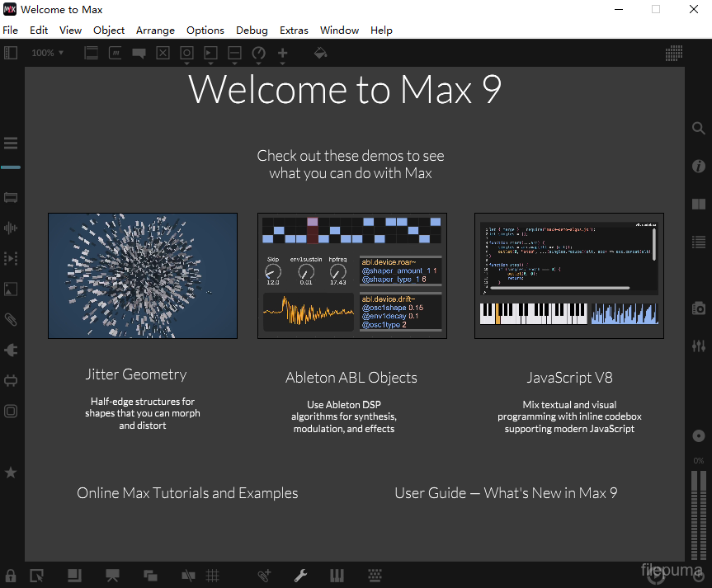Open the plug-ins icon in left sidebar

pyautogui.click(x=11, y=350)
